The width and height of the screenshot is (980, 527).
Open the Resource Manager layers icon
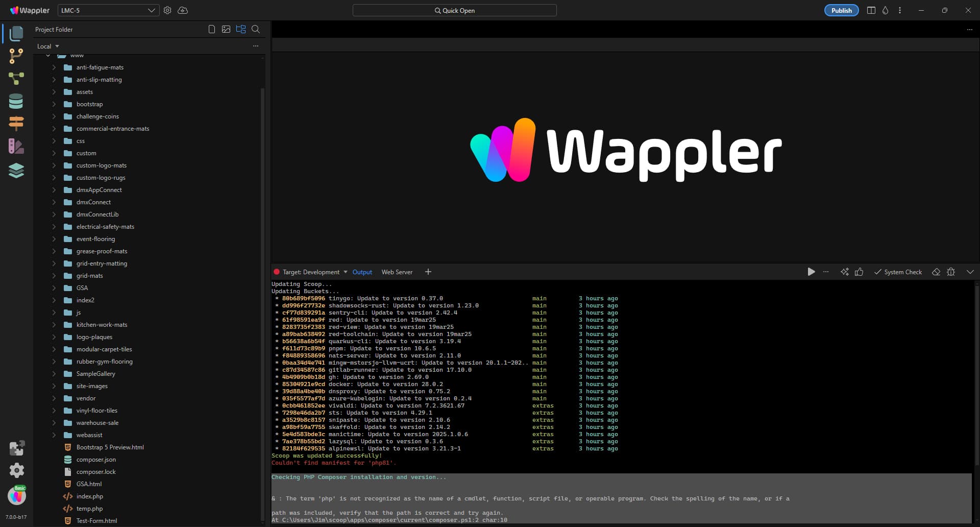pyautogui.click(x=16, y=170)
